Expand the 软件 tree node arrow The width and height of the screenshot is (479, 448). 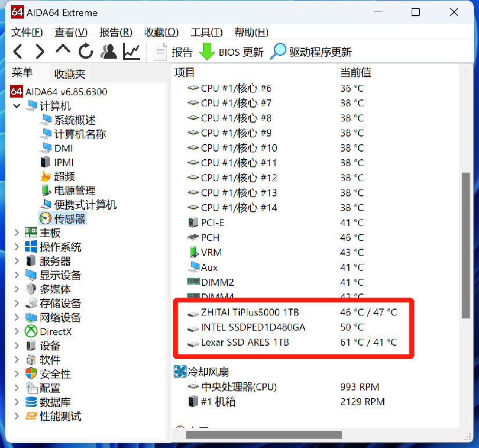[17, 360]
